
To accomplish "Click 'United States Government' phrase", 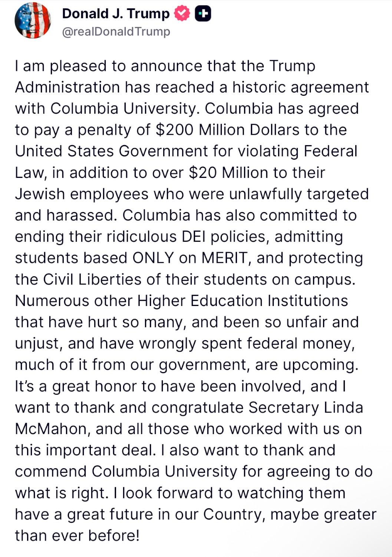I will point(111,152).
